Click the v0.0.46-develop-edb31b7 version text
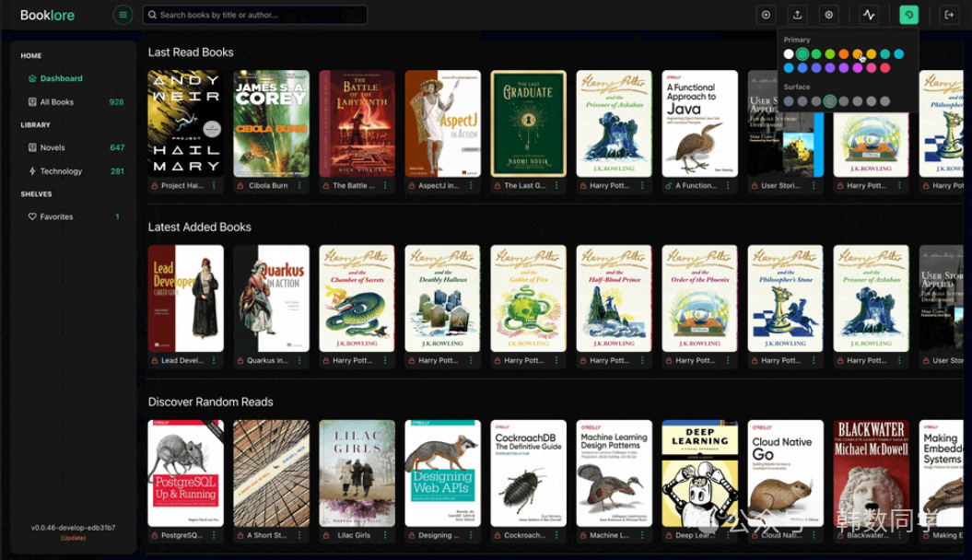The height and width of the screenshot is (560, 972). (73, 528)
